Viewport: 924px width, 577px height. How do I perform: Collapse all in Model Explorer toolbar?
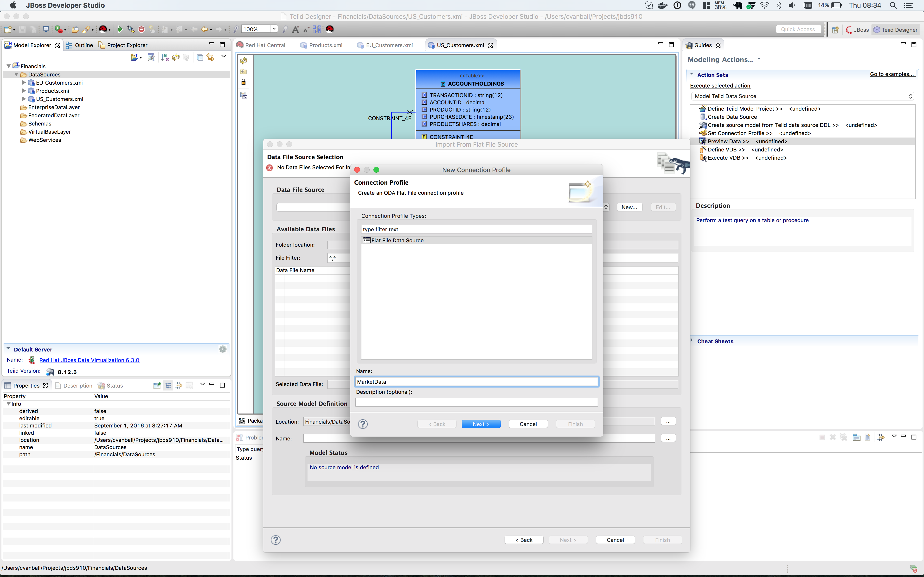click(200, 57)
